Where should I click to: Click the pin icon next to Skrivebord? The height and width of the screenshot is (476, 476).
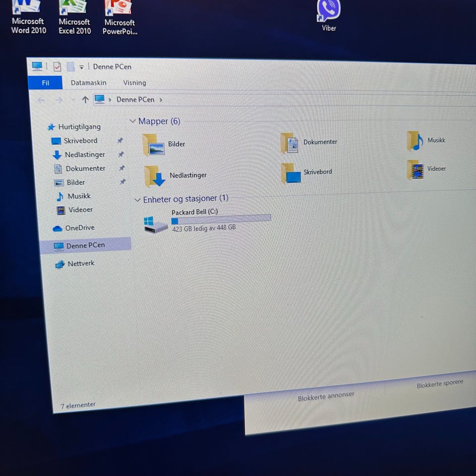point(120,140)
